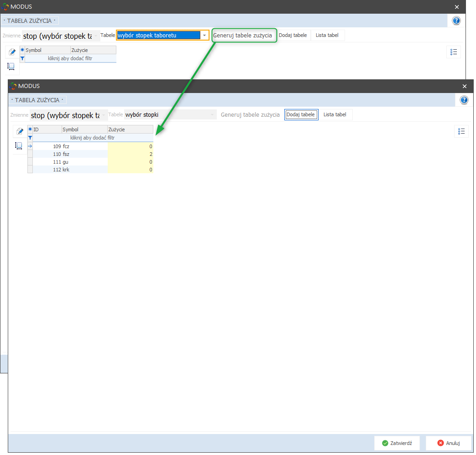Screen dimensions: 476x455
Task: Open 'Lista tabel' in the front window
Action: point(335,114)
